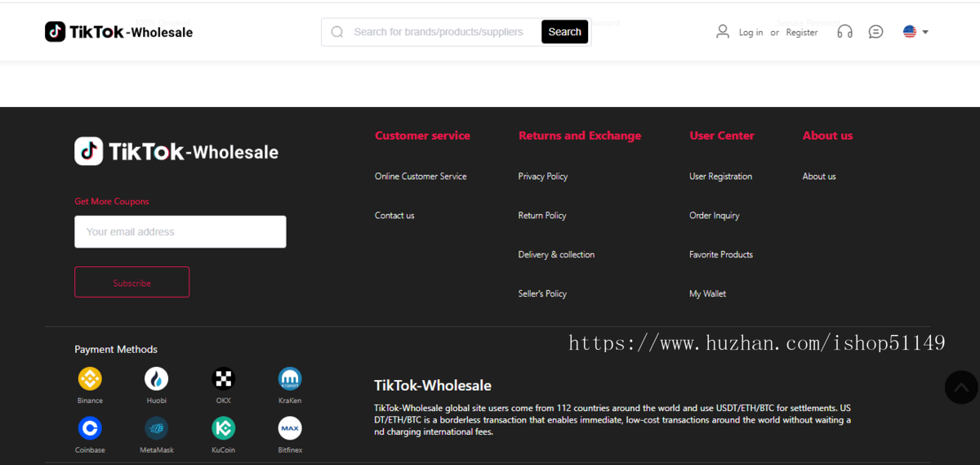Click the Payment Methods label

pyautogui.click(x=116, y=350)
